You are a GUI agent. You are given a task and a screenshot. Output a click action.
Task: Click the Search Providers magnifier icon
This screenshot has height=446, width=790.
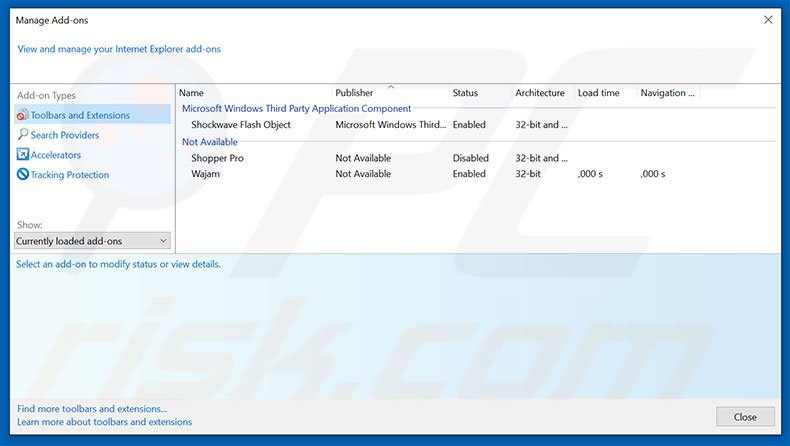22,135
